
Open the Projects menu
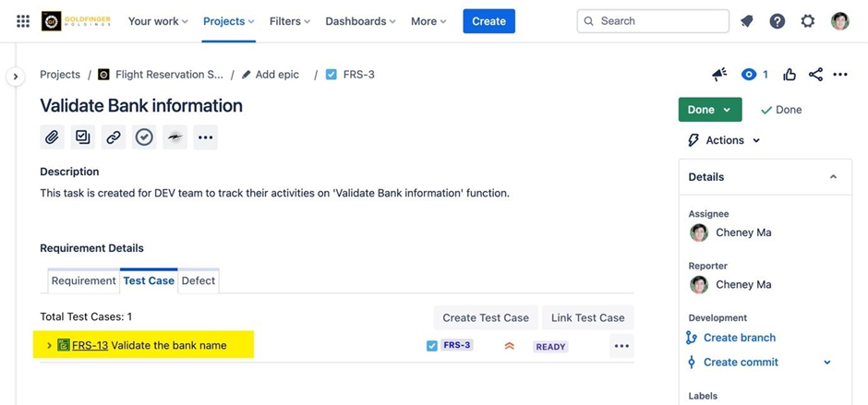tap(229, 21)
